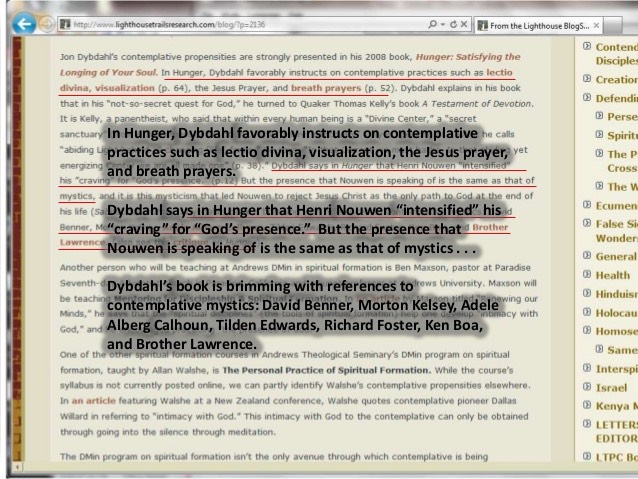Expand arrow icon beside Ecumenism category
The height and width of the screenshot is (479, 638).
click(587, 204)
